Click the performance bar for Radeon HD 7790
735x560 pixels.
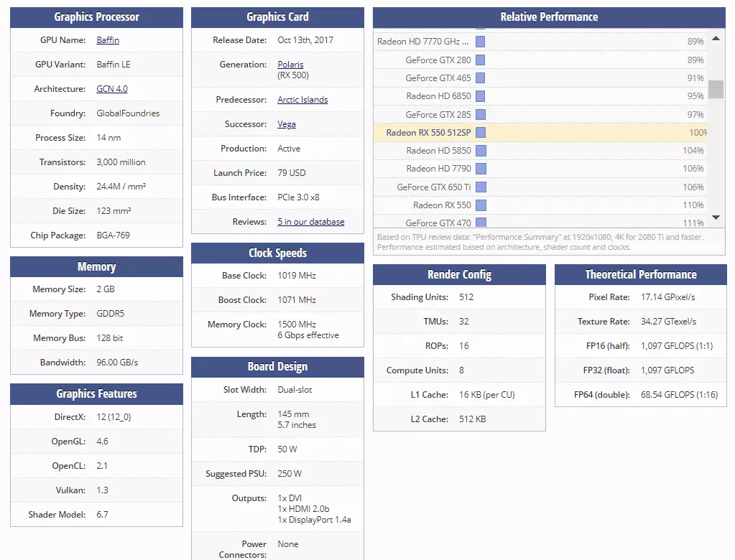(481, 169)
